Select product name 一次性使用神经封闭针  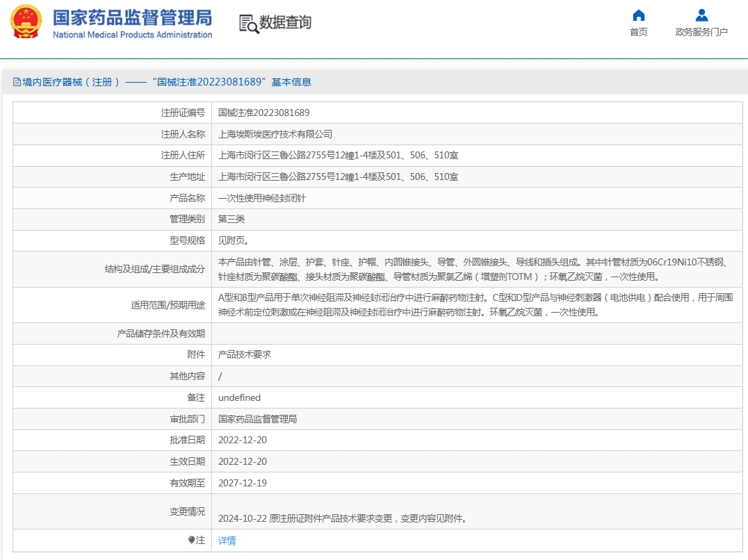tap(262, 198)
